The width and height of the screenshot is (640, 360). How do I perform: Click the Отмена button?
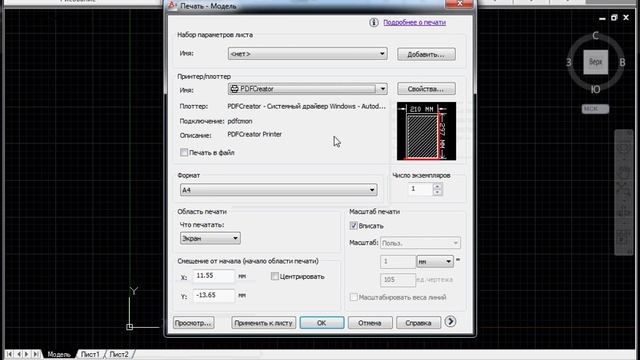[x=370, y=322]
